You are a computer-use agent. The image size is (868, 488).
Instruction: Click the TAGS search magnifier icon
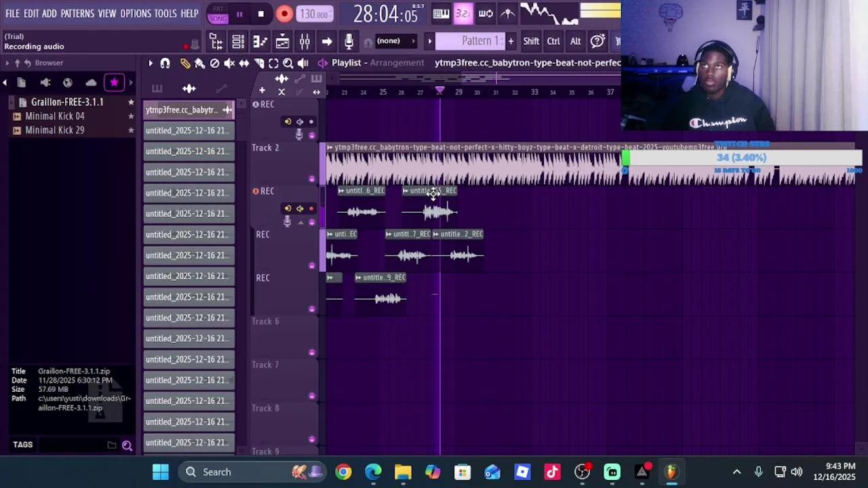127,445
